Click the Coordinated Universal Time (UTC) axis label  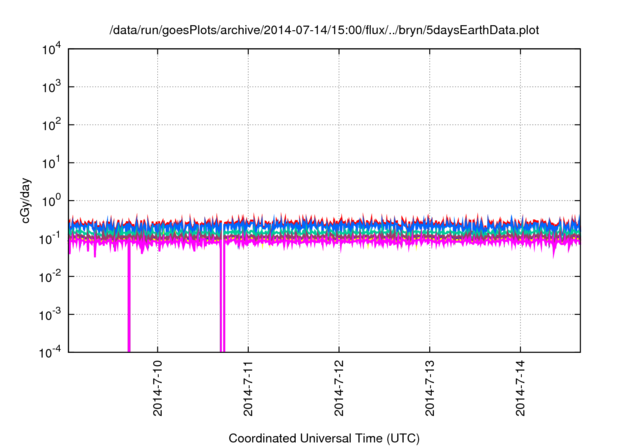click(x=324, y=438)
